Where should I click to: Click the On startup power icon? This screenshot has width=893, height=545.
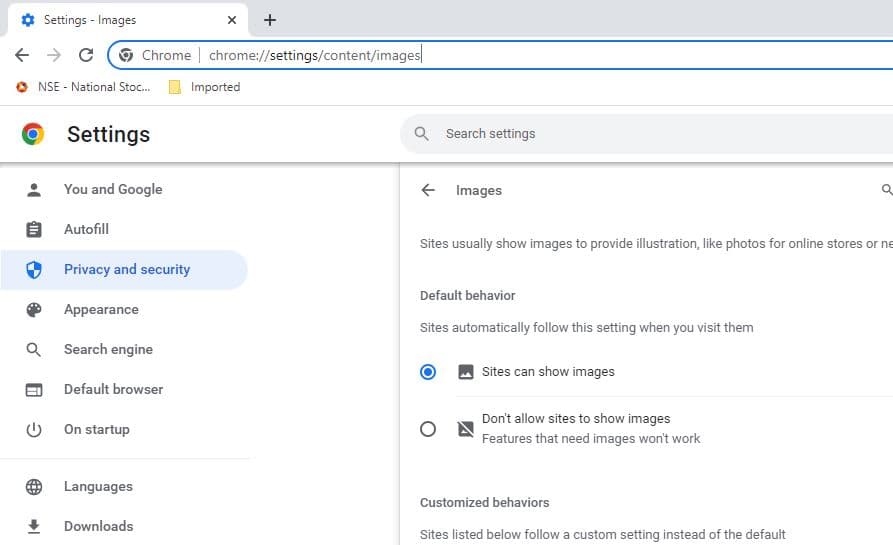coord(34,430)
